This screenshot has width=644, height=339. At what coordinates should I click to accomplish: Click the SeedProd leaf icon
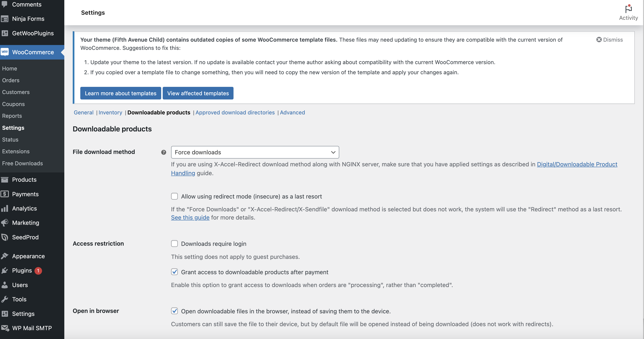[4, 237]
